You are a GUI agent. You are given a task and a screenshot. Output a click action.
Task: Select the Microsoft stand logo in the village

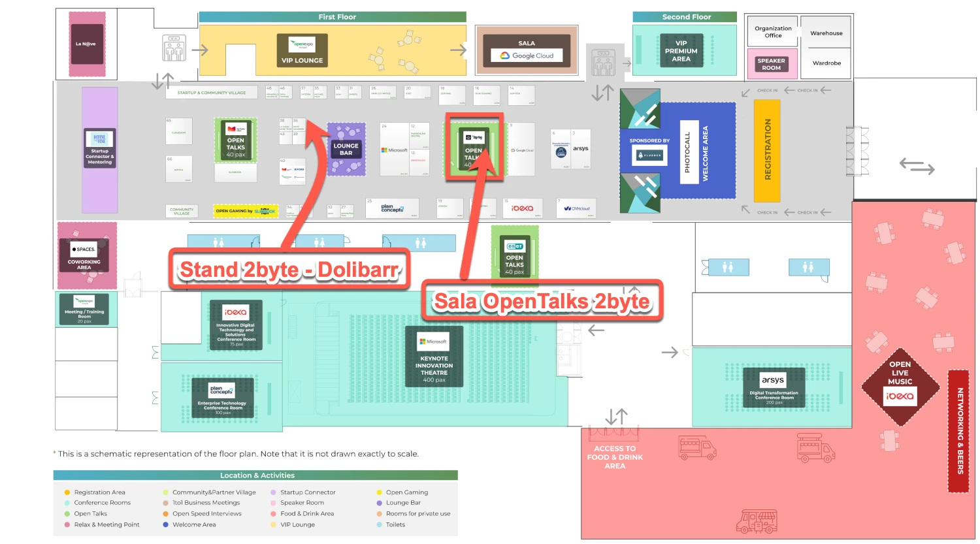point(395,150)
